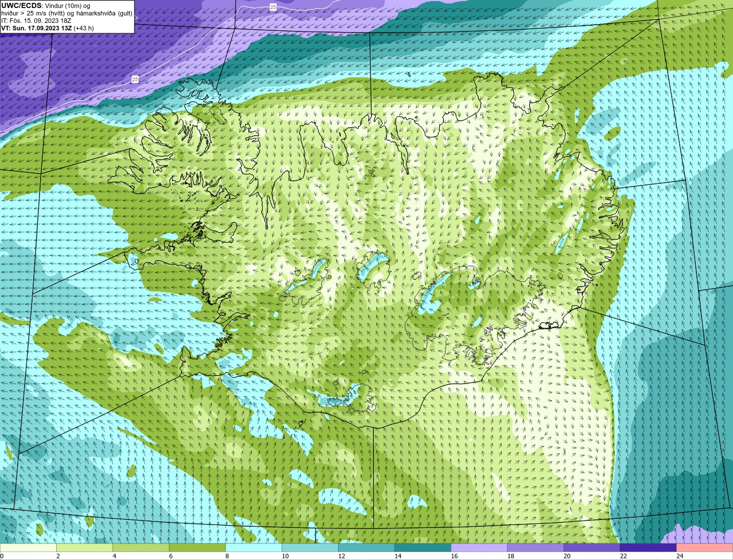Select the dark indigo 22–24 legend swatch

648,548
